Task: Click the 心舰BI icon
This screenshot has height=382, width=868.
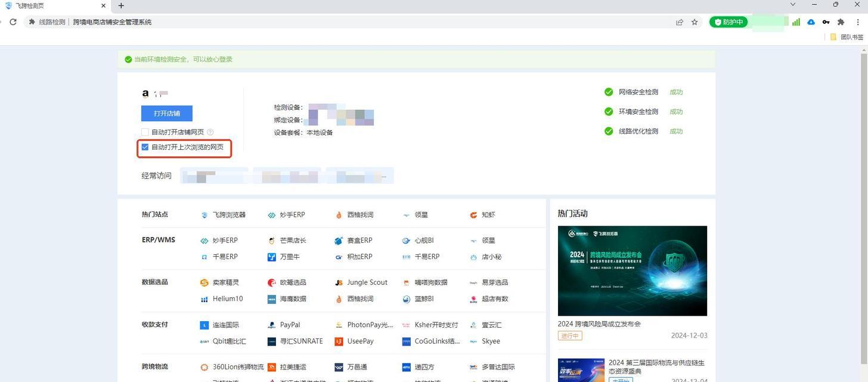Action: (x=406, y=241)
